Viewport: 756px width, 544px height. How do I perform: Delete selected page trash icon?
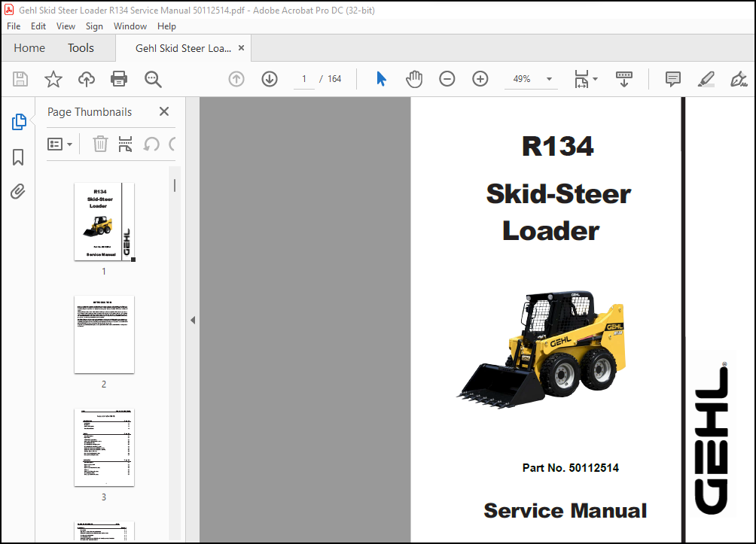point(100,144)
